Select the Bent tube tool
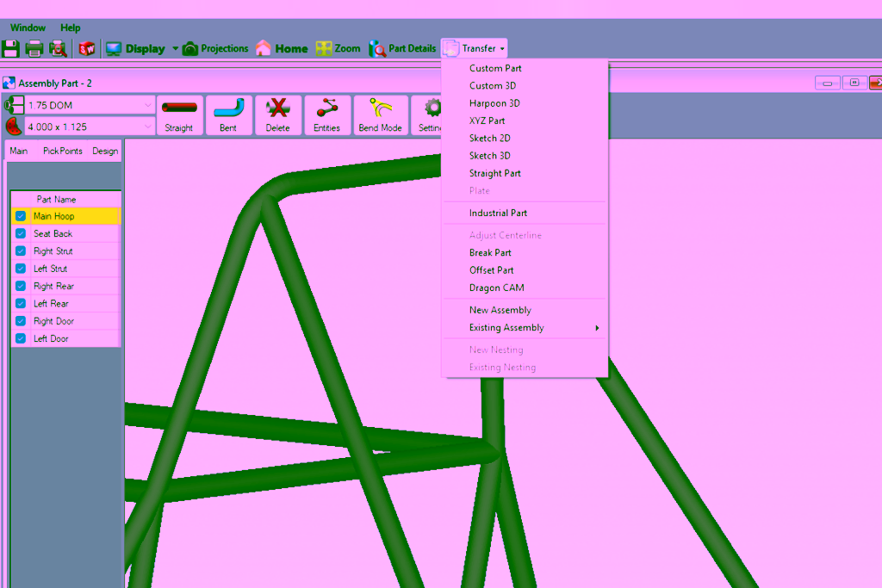The height and width of the screenshot is (588, 882). tap(228, 115)
